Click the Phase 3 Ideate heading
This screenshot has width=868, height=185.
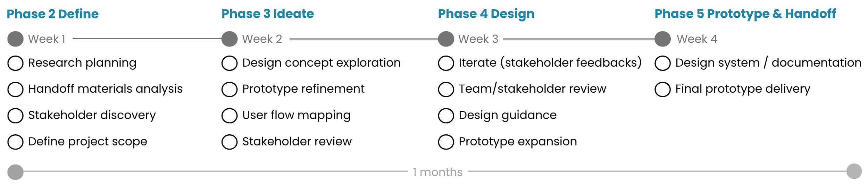268,14
